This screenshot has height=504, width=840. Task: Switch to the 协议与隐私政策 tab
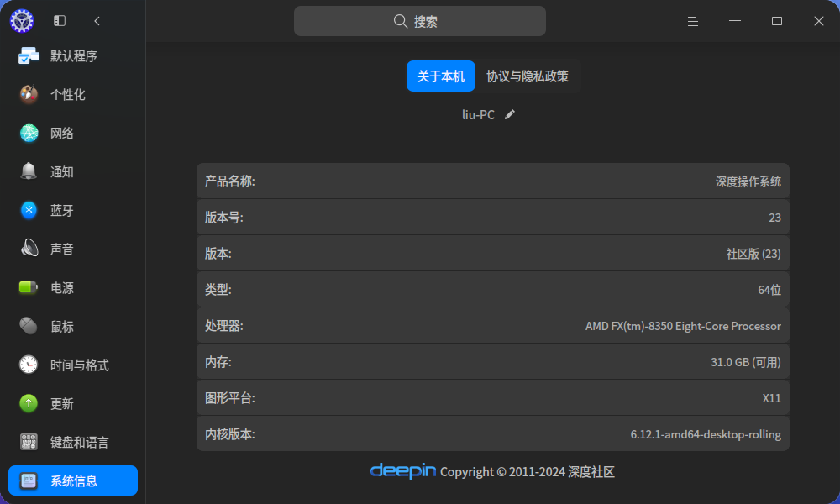click(528, 76)
